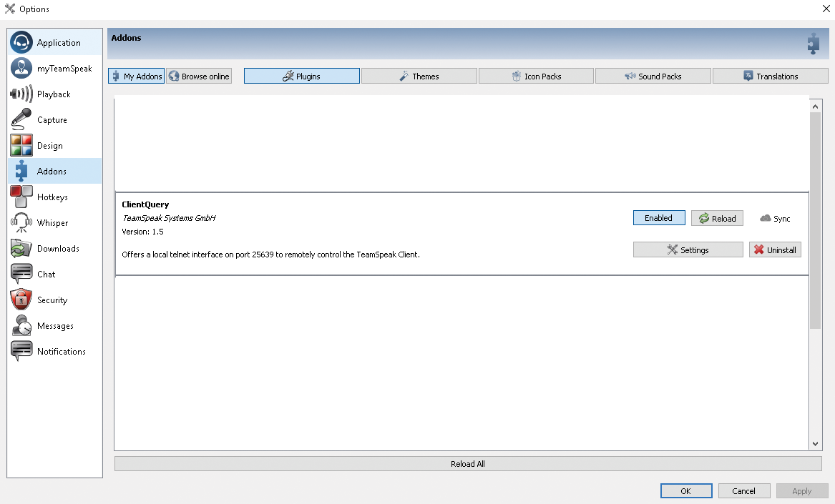Click the Addons header puzzle icon
Viewport: 835px width, 504px height.
(813, 44)
